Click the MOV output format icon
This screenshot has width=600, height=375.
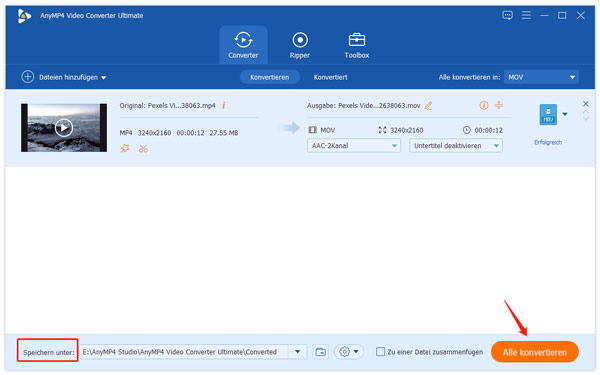548,114
